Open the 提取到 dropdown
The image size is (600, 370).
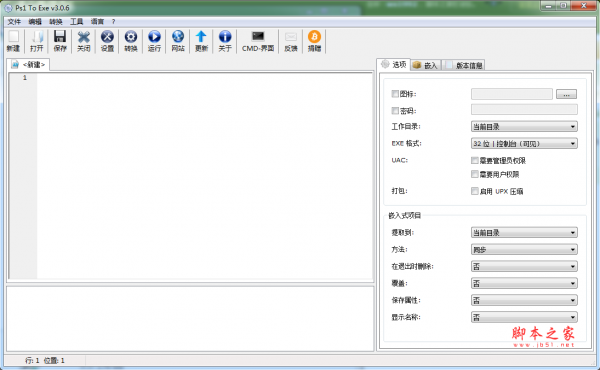(524, 233)
